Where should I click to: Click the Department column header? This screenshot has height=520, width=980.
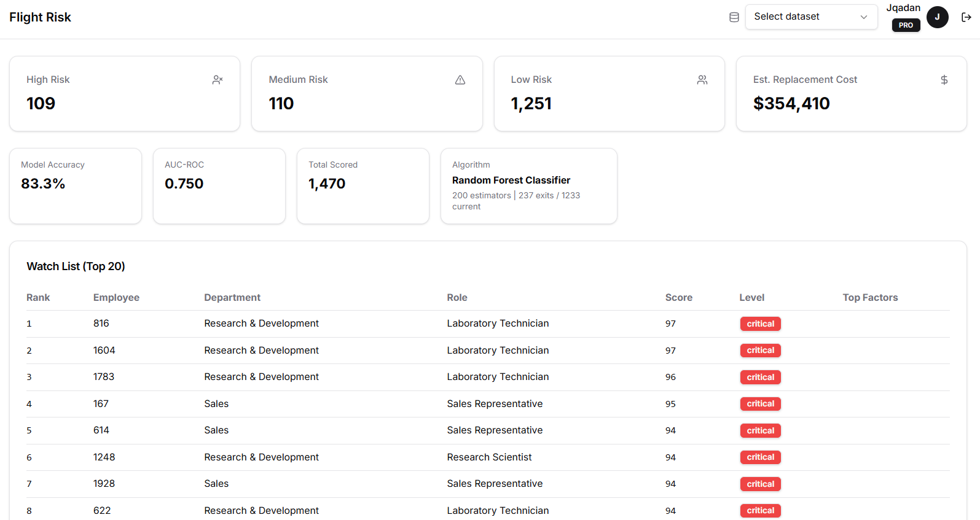click(232, 297)
